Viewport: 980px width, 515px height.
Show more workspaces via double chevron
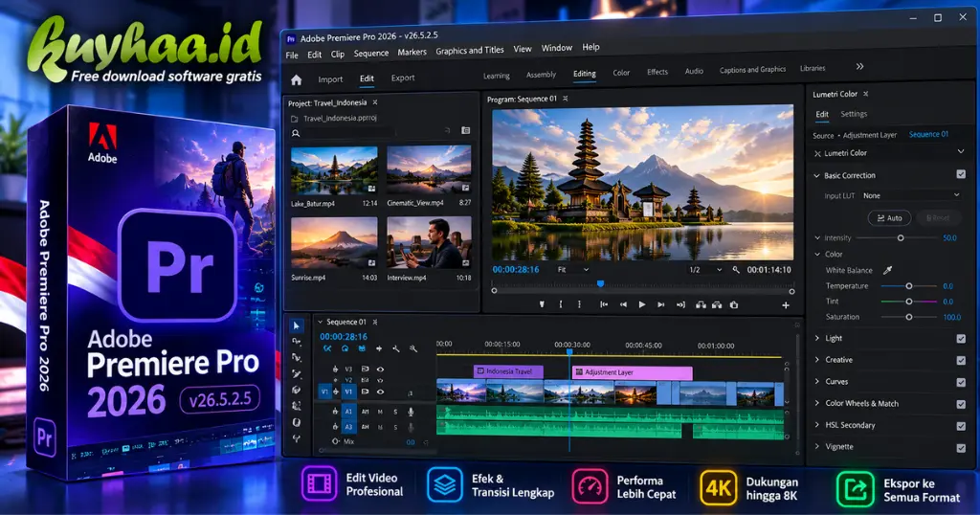(859, 66)
